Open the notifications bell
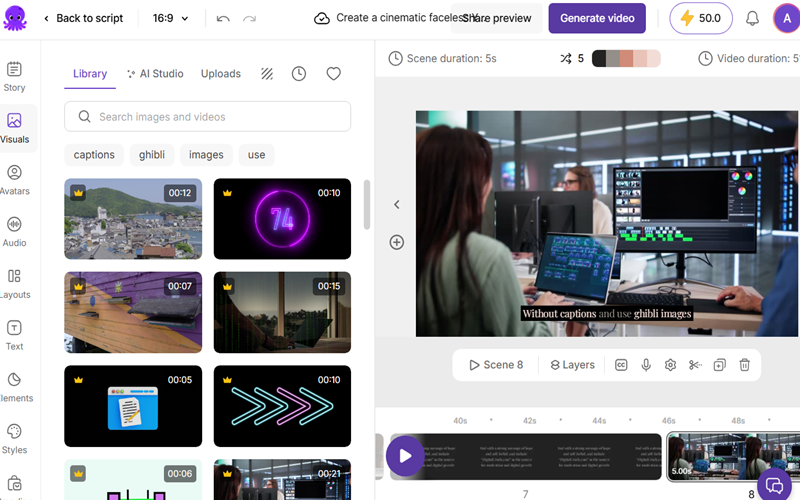The image size is (800, 500). (752, 18)
